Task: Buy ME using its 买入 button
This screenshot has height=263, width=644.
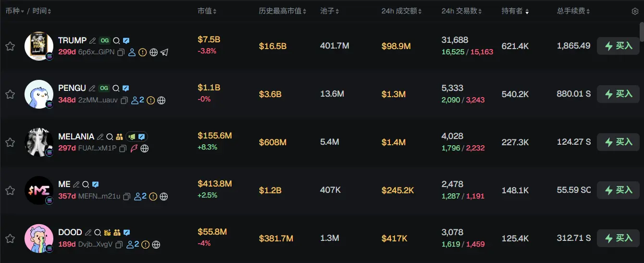Action: tap(618, 190)
